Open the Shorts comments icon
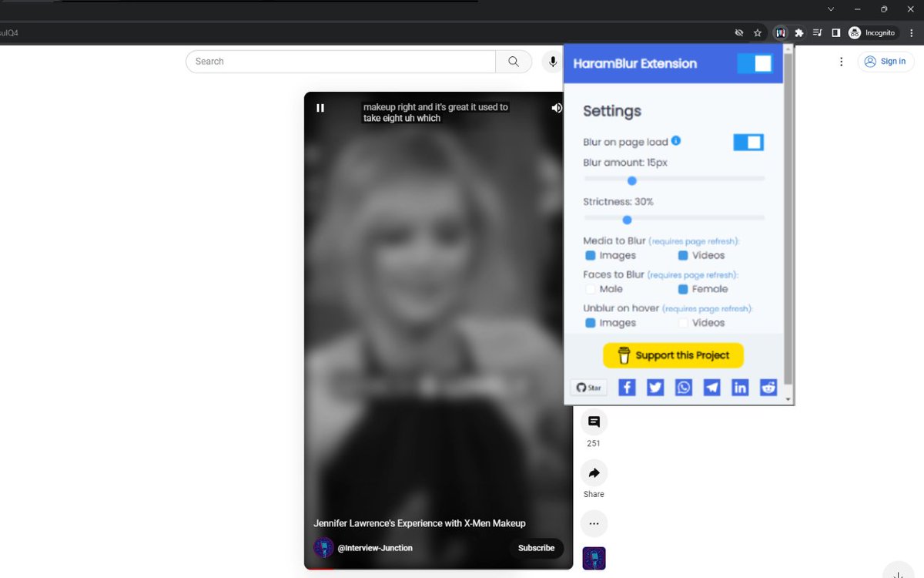924x578 pixels. (x=594, y=422)
